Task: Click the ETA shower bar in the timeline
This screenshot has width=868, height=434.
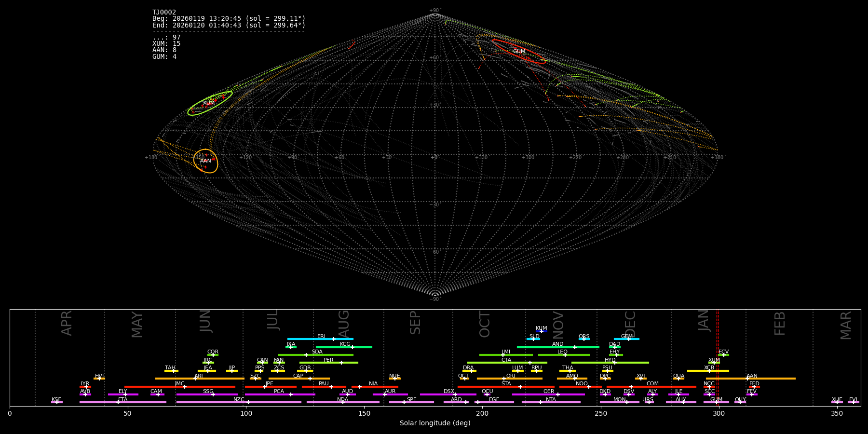Action: pos(123,402)
